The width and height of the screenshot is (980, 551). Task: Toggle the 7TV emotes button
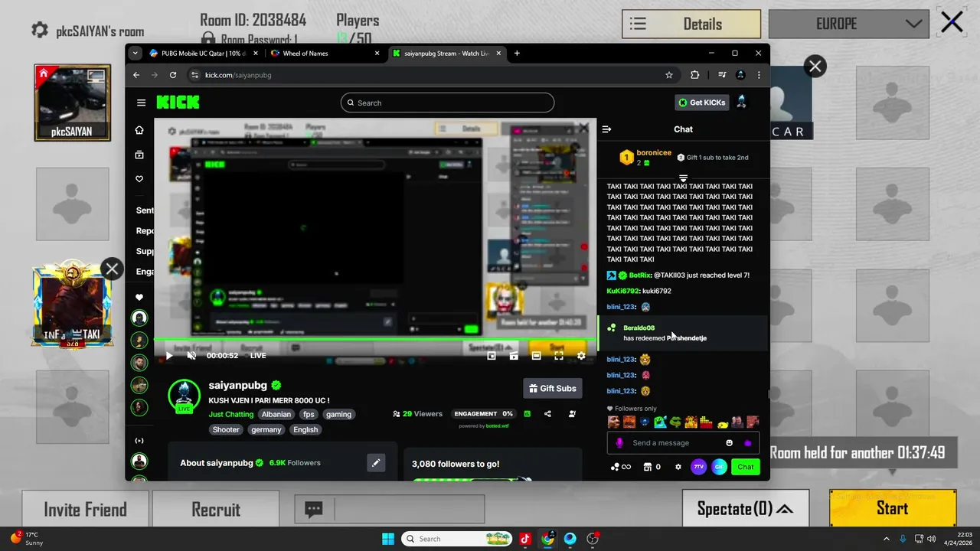point(698,467)
